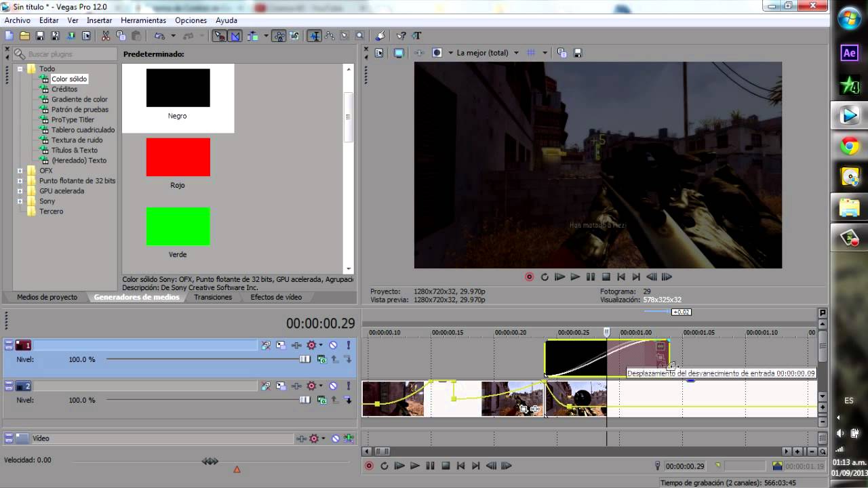Screen dimensions: 868x488
Task: Select the Zoom magnifier tool
Action: 359,36
